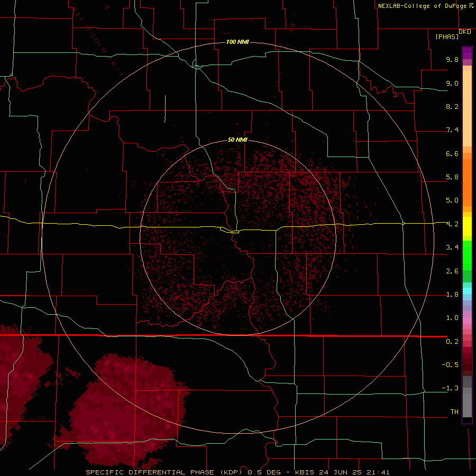476x476 pixels.
Task: Click the 7.4 value on the color scale
Action: 452,130
